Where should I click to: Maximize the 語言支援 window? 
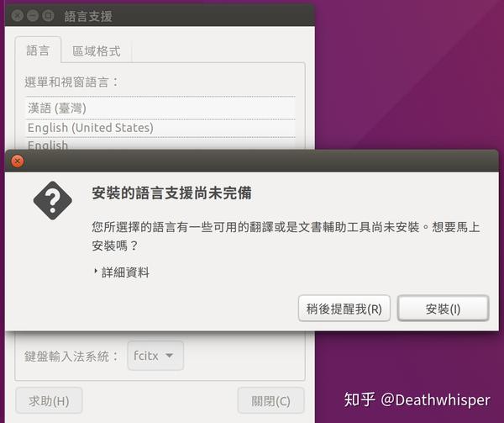48,15
